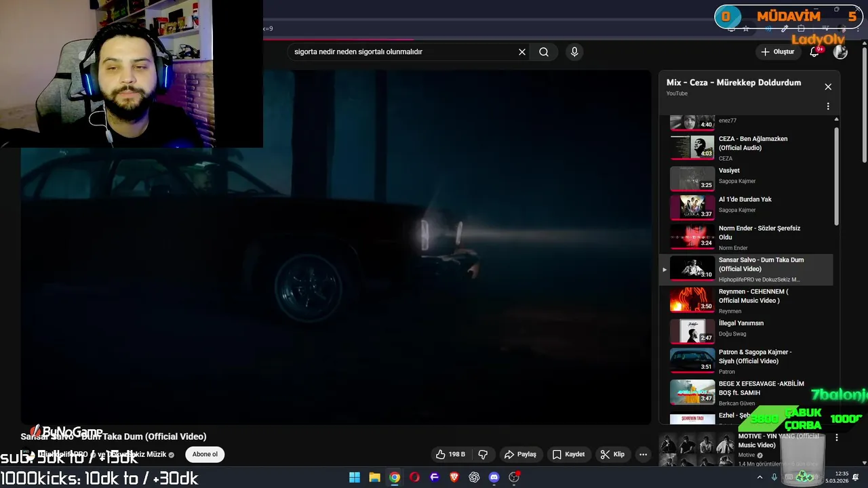This screenshot has height=488, width=868.
Task: Bookmark this page with star icon
Action: [x=746, y=28]
